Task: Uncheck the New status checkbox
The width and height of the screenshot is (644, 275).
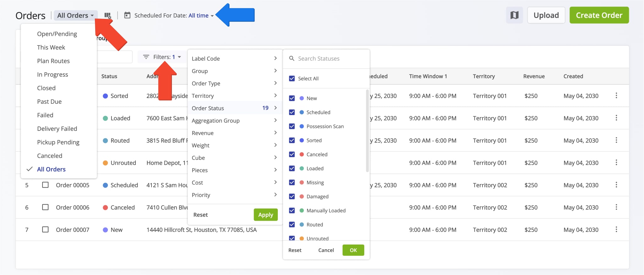Action: tap(292, 98)
